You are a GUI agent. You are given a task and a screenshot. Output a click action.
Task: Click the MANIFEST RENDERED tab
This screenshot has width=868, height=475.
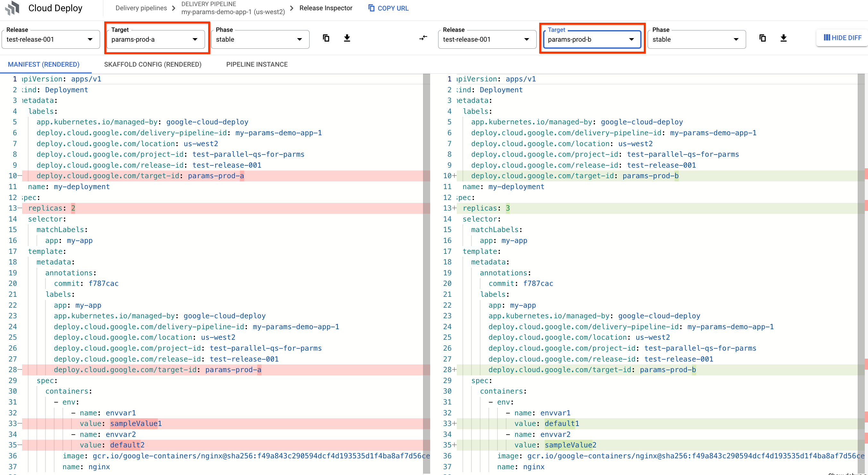[44, 64]
